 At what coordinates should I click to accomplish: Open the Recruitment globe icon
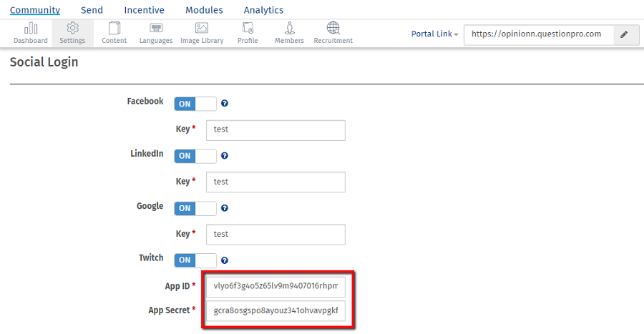pos(333,28)
